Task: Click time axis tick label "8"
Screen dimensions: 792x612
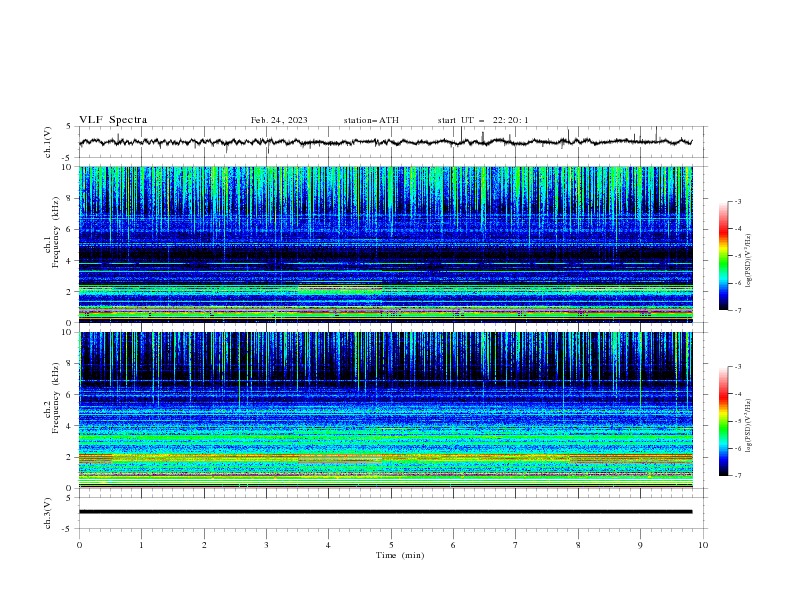Action: pos(578,545)
